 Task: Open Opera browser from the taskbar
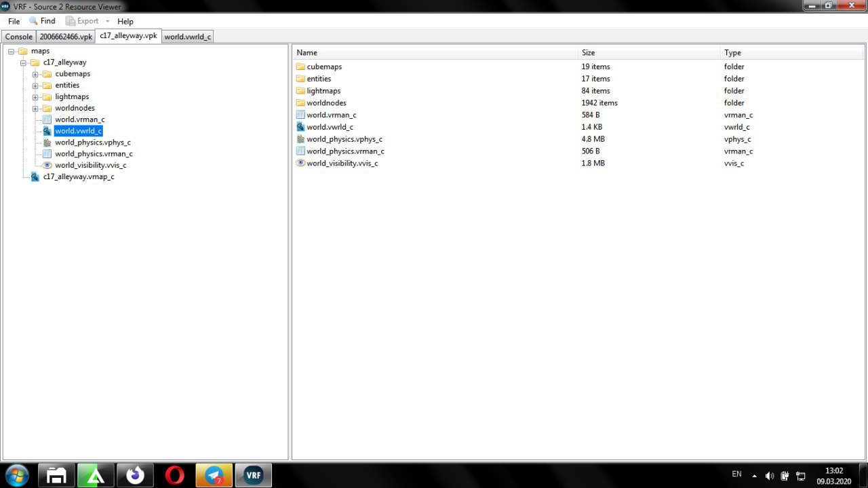pos(174,475)
